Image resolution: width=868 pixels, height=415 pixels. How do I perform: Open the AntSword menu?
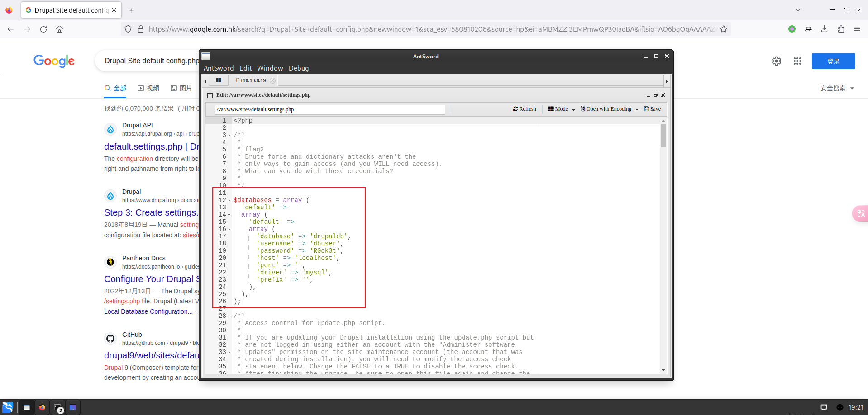219,68
